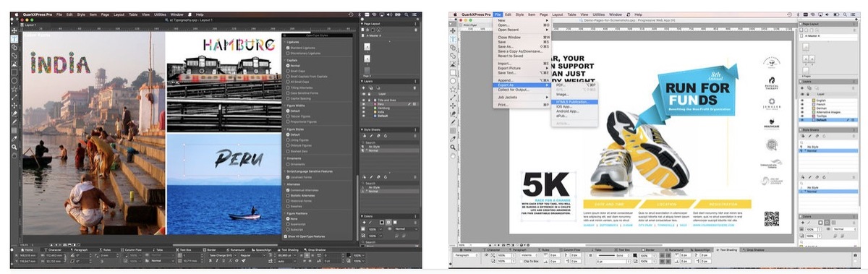
Task: Open the Style menu in left window
Action: tap(81, 14)
